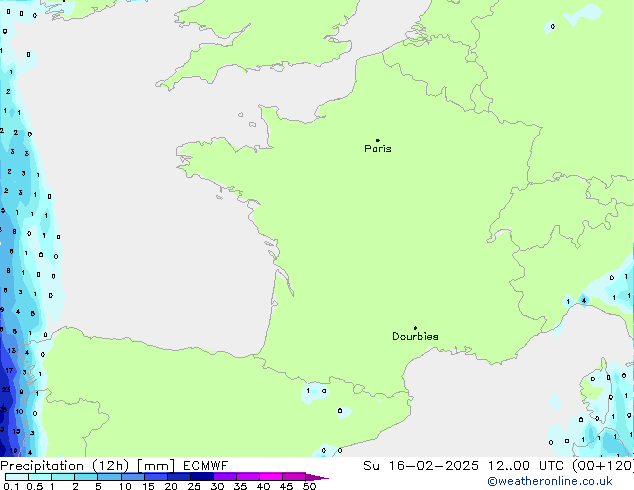The width and height of the screenshot is (634, 490).
Task: Click the above-50 arrow tip of the legend
Action: coord(317,477)
